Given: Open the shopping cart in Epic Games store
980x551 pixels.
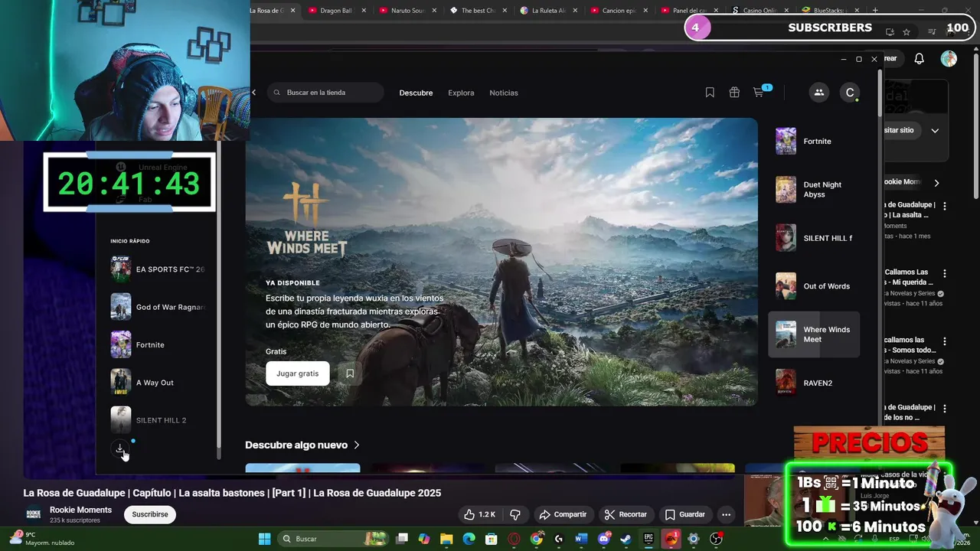Looking at the screenshot, I should [x=759, y=93].
